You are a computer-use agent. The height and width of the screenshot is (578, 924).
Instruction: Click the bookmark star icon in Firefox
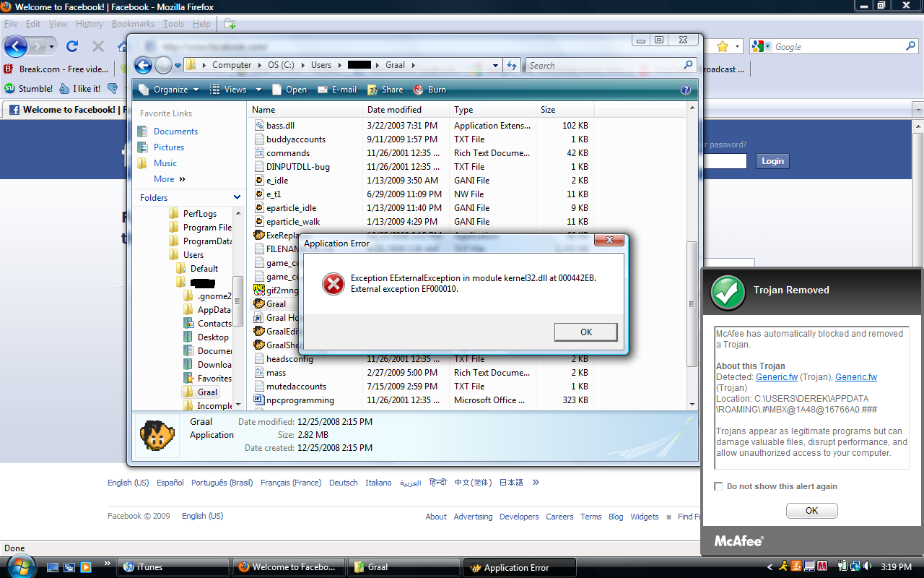[x=723, y=46]
